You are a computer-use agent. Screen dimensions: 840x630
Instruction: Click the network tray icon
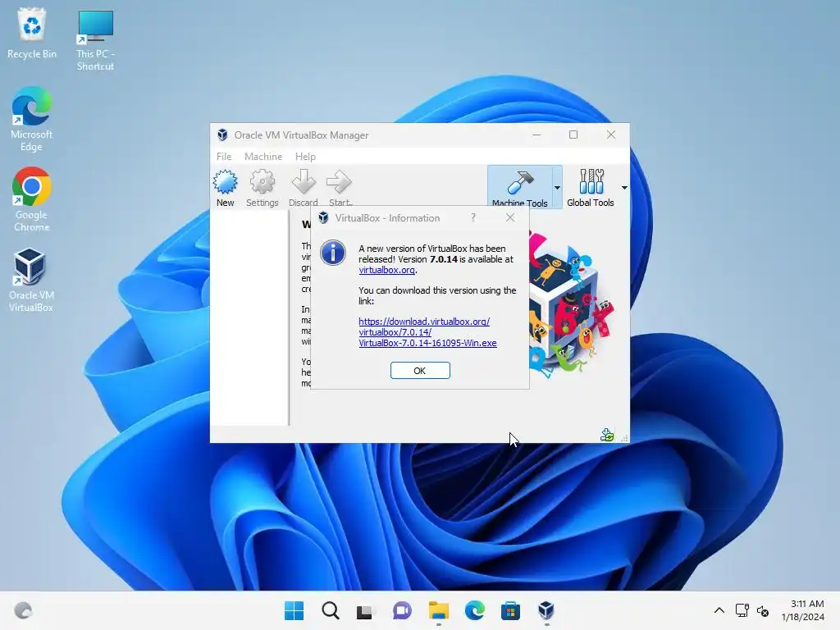point(742,610)
